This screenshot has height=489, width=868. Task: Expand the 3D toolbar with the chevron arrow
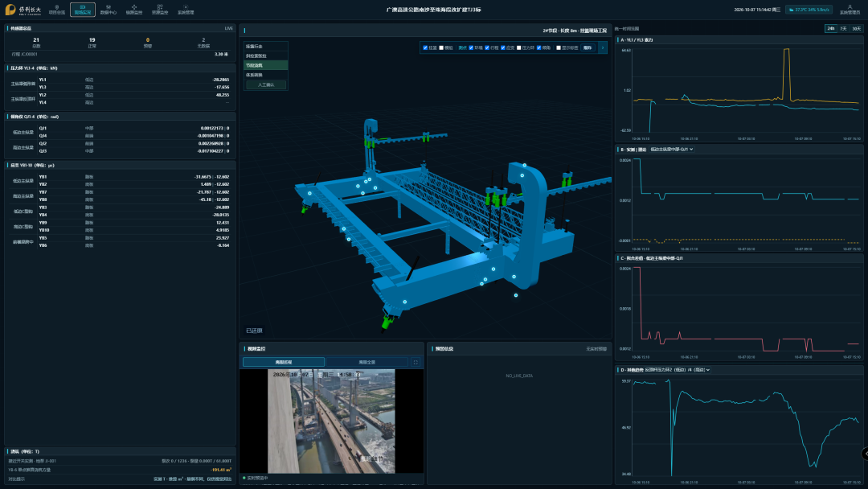(603, 47)
